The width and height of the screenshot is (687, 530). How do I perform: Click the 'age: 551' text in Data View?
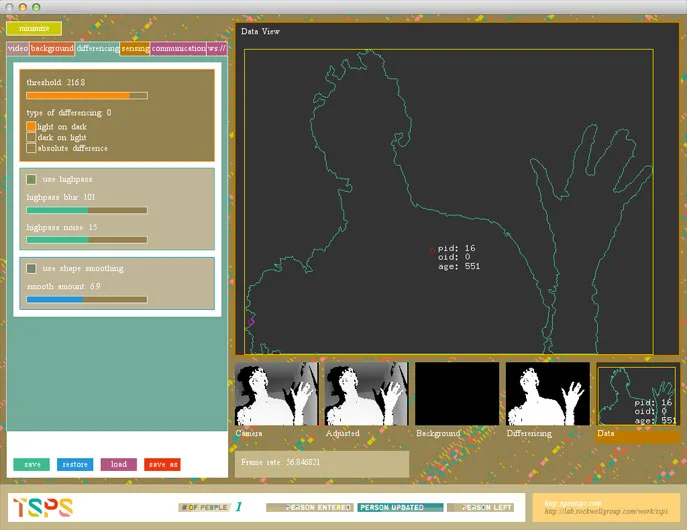point(459,266)
